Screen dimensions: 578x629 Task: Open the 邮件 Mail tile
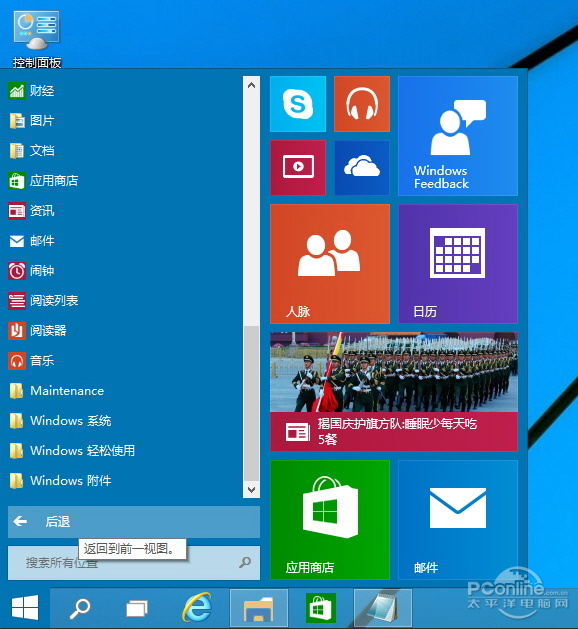[x=458, y=520]
